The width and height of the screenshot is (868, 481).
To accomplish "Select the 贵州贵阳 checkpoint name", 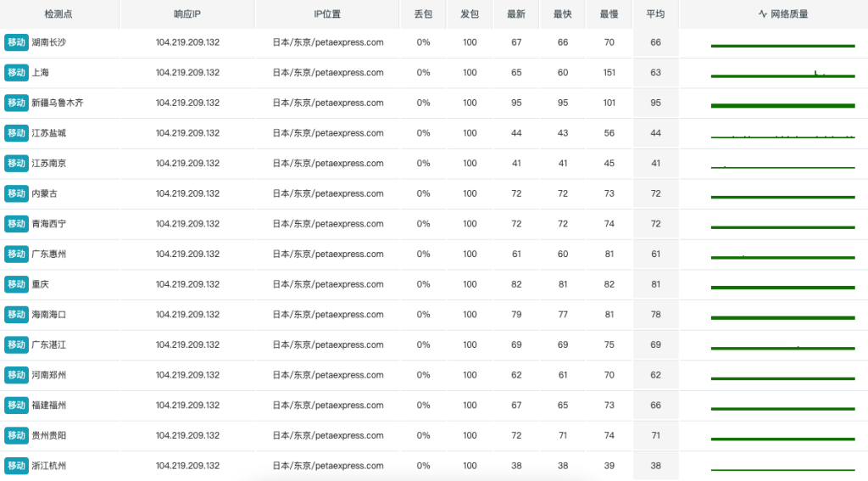I will click(x=48, y=435).
